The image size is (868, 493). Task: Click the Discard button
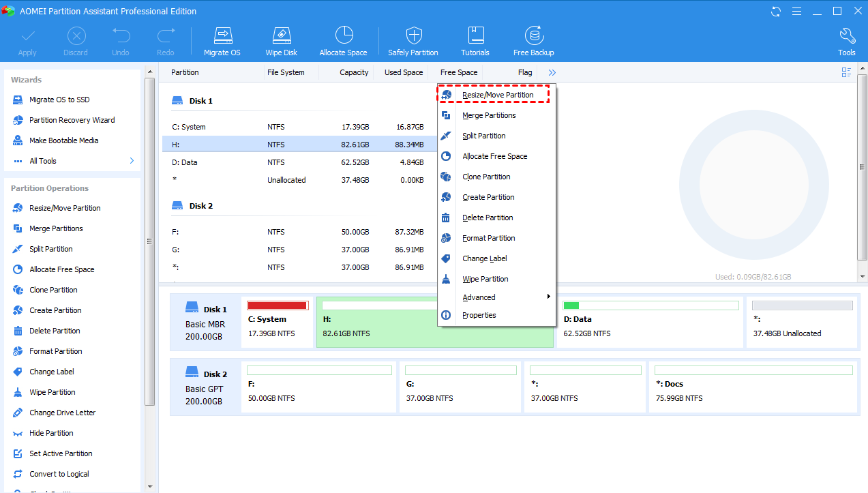(x=76, y=40)
